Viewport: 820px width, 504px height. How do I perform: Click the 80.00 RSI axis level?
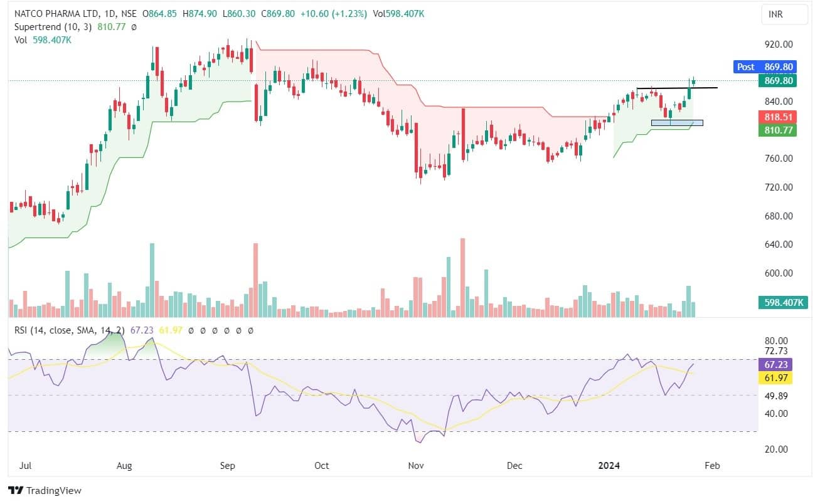tap(777, 342)
